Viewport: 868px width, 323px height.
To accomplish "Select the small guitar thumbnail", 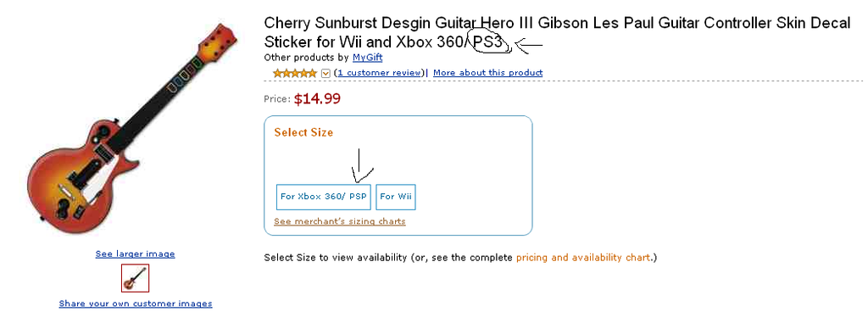I will click(135, 277).
